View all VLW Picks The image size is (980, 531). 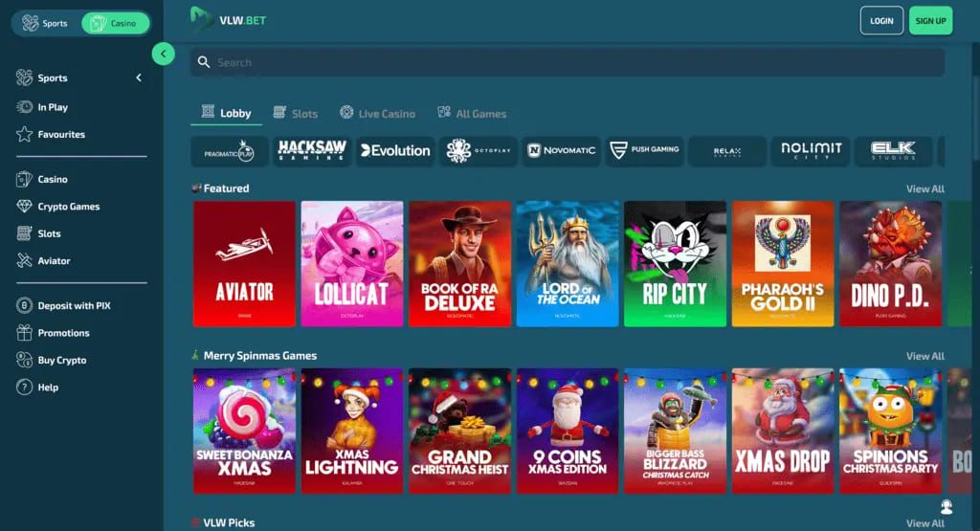tap(925, 523)
